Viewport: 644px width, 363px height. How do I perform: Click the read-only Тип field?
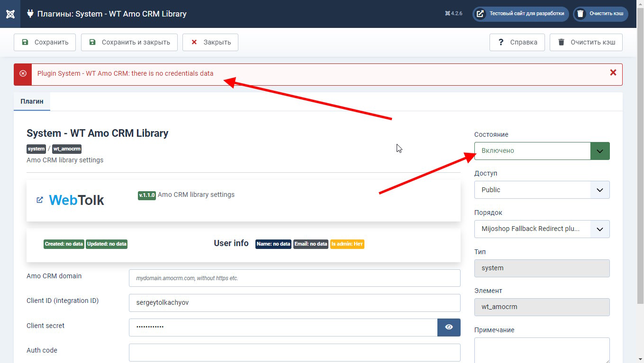pyautogui.click(x=542, y=268)
